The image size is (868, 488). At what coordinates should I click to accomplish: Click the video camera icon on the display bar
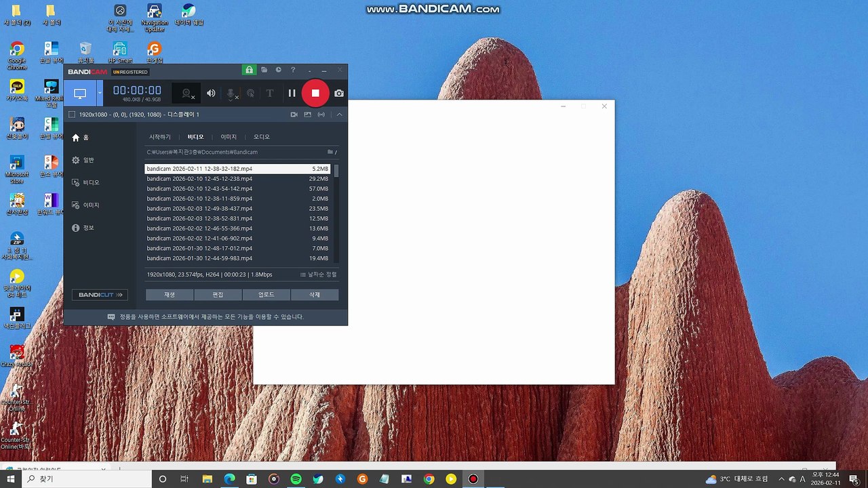point(294,115)
